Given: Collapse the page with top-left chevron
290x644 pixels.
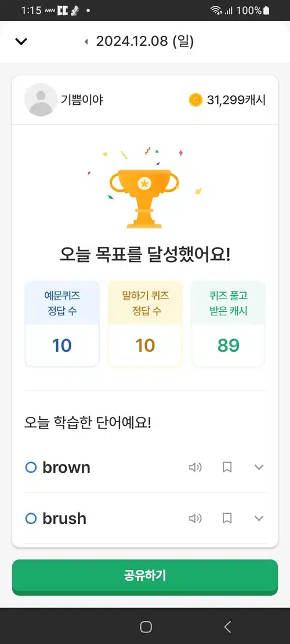Looking at the screenshot, I should tap(21, 41).
